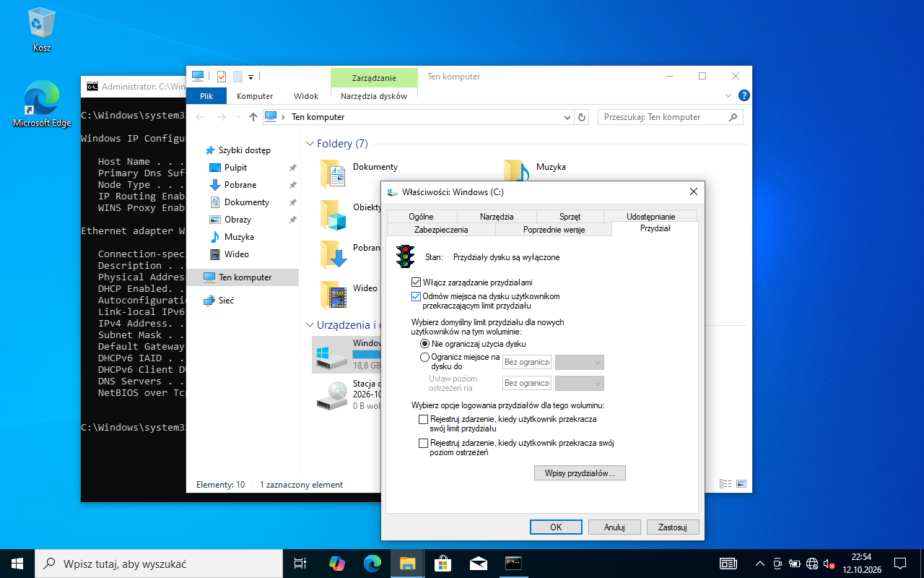Viewport: 924px width, 578px height.
Task: Apply changes with the Zastosuj button
Action: pos(673,527)
